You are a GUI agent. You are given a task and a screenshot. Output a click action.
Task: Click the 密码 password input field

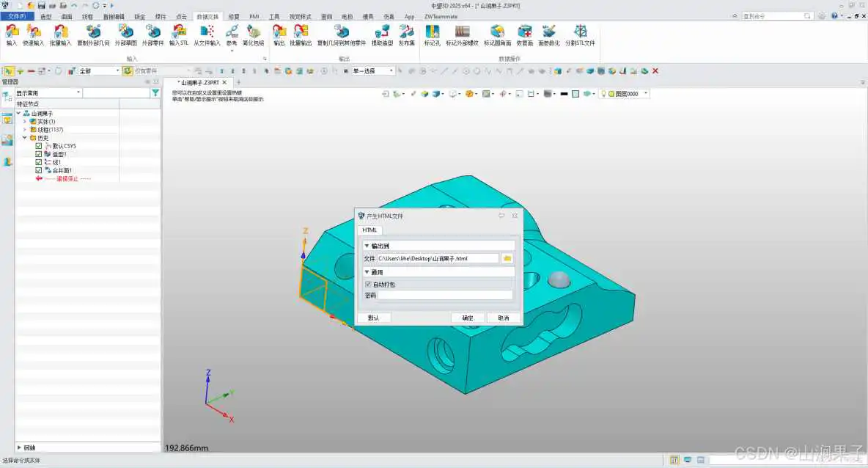[x=444, y=295]
